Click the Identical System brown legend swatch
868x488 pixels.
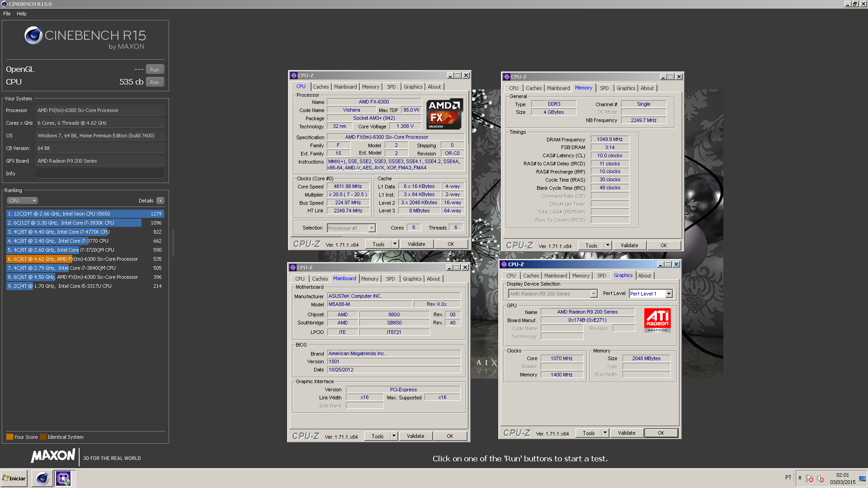(43, 437)
